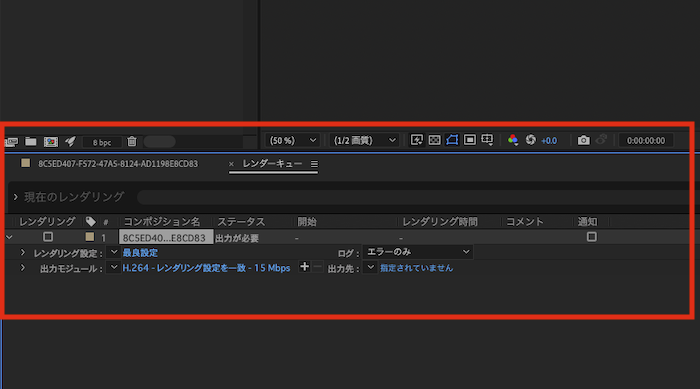
Task: Open the レンダリング設定 template dropdown arrow
Action: tap(113, 252)
